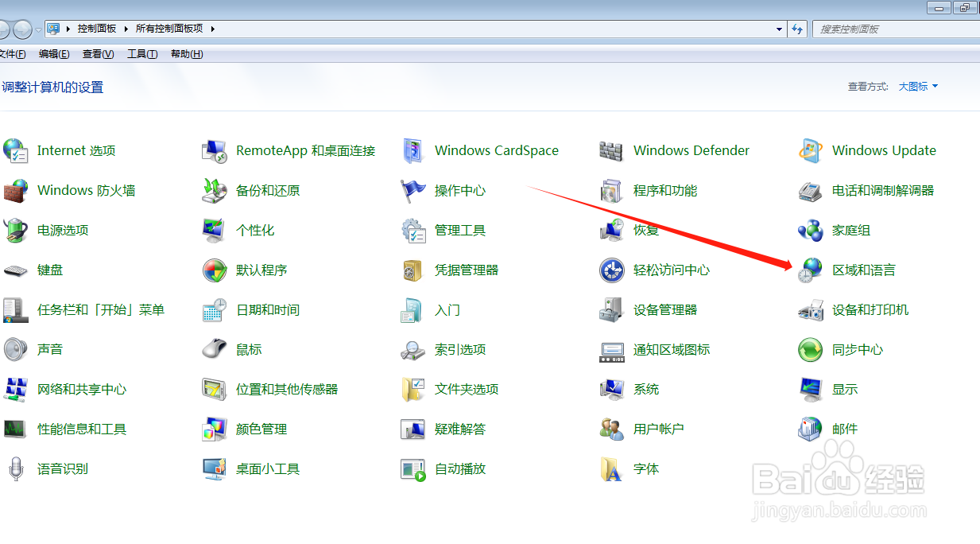Click the 设备和打印机 link
The height and width of the screenshot is (544, 980).
(870, 310)
